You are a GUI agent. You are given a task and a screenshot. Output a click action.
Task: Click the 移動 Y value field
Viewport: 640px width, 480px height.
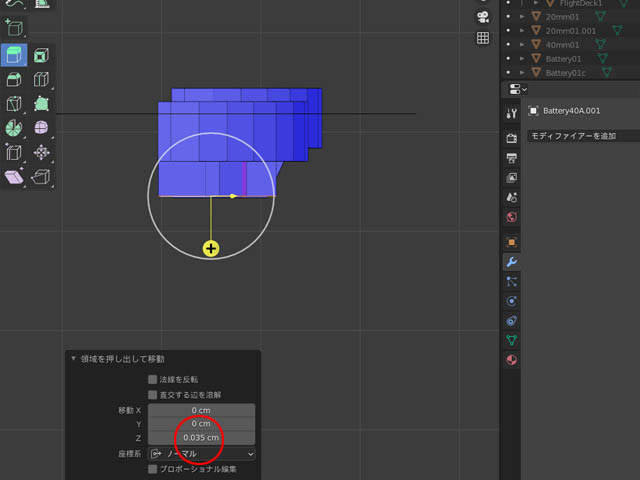(201, 424)
